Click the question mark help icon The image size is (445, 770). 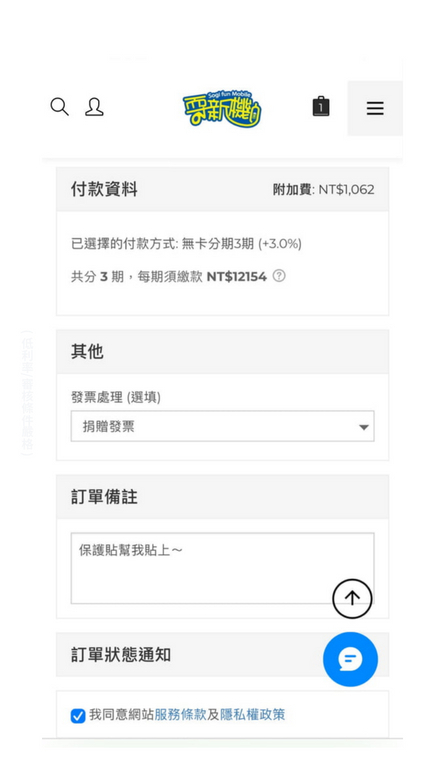(x=279, y=275)
